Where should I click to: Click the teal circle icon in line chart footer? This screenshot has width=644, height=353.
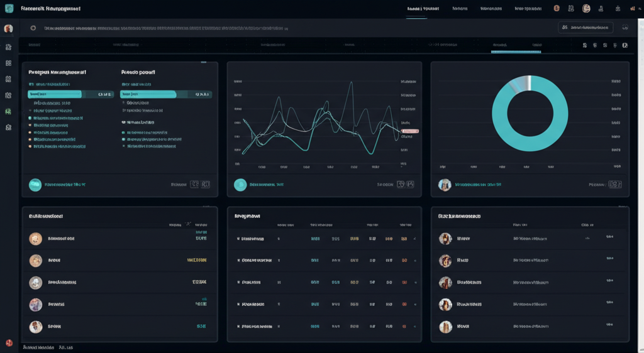click(240, 185)
